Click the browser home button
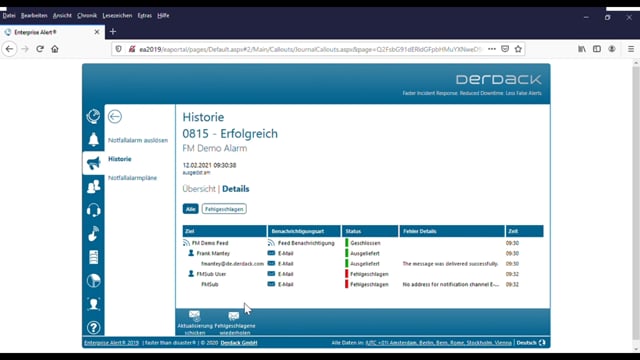 (x=55, y=49)
